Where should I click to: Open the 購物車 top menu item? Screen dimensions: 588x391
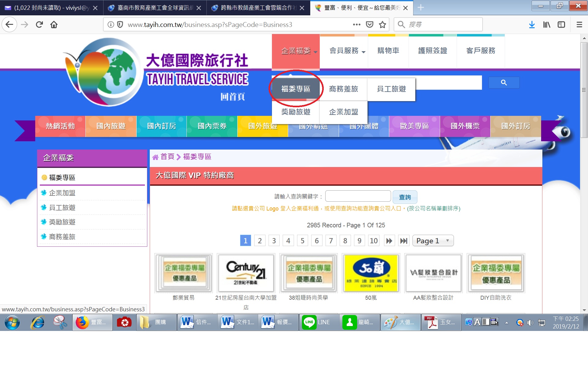coord(388,51)
